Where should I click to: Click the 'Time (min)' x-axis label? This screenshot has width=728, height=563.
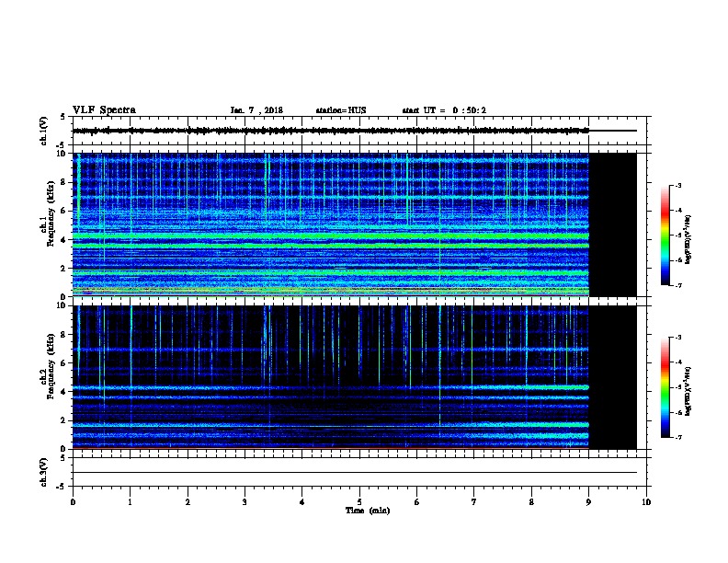pyautogui.click(x=368, y=511)
